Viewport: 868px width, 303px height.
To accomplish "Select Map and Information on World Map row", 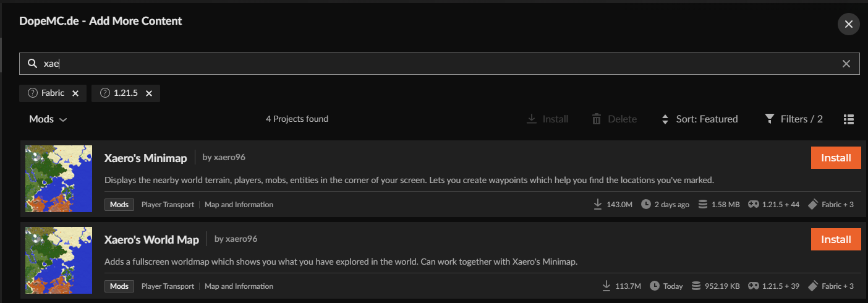I will point(239,286).
